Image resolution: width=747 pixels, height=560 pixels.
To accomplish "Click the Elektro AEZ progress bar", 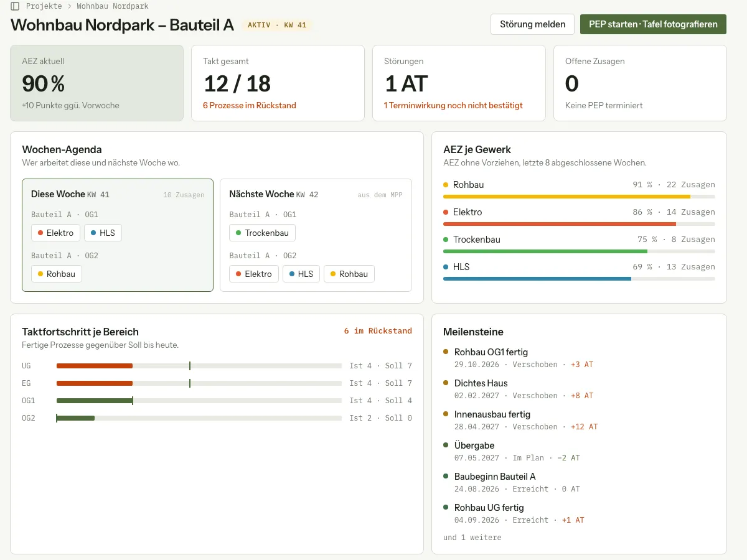I will 579,224.
